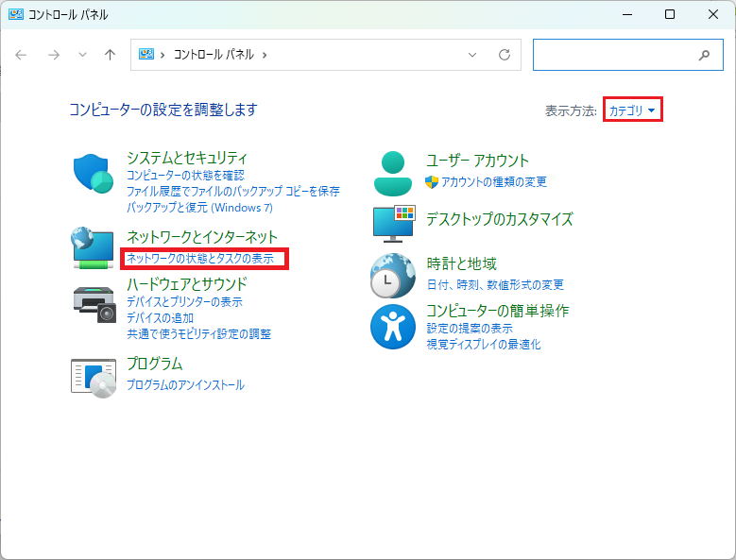This screenshot has height=560, width=736.
Task: Open the recent locations chevron dropdown
Action: click(82, 55)
